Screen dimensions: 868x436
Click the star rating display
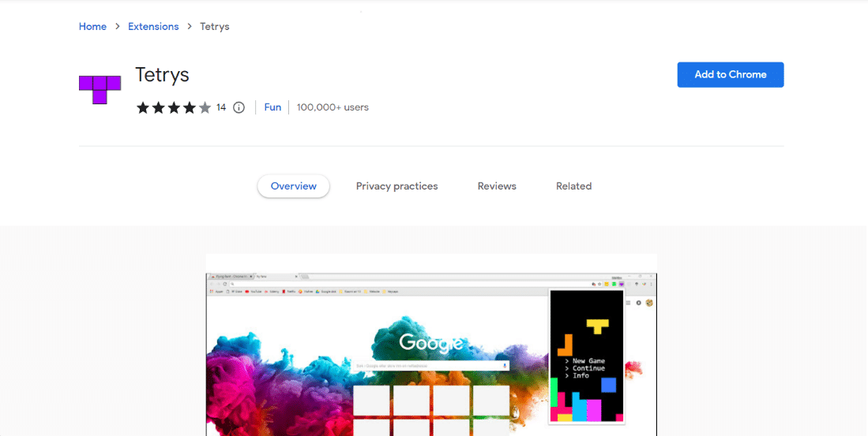tap(174, 107)
